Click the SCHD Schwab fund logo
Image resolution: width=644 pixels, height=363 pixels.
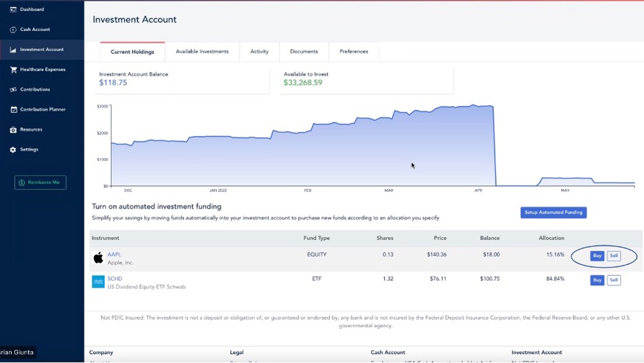pos(98,282)
